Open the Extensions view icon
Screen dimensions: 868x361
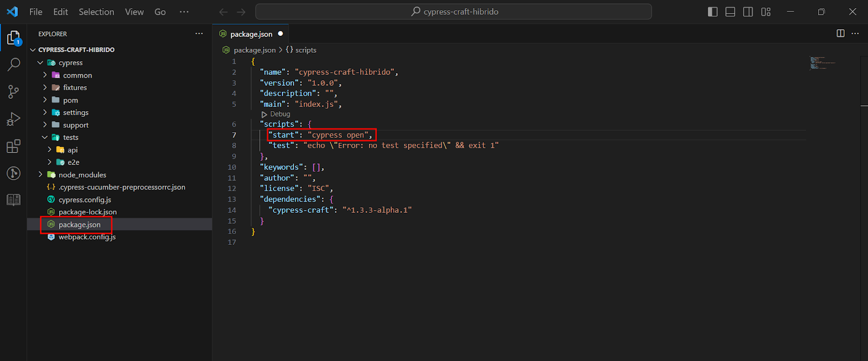click(x=14, y=146)
